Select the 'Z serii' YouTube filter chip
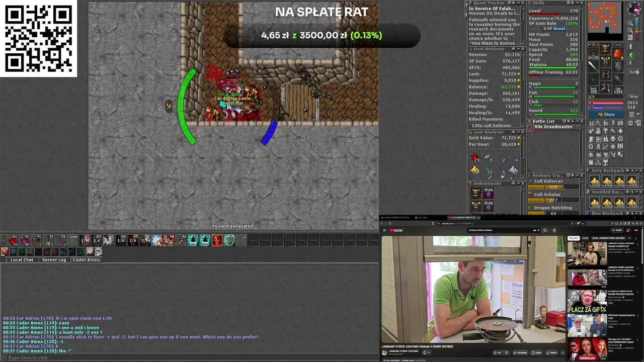This screenshot has width=644, height=362. tap(585, 238)
